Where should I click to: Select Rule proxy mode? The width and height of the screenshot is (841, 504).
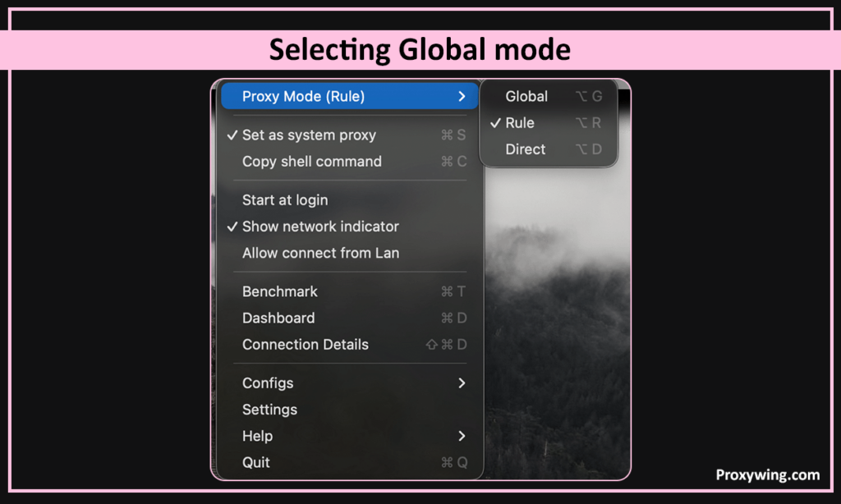click(520, 122)
